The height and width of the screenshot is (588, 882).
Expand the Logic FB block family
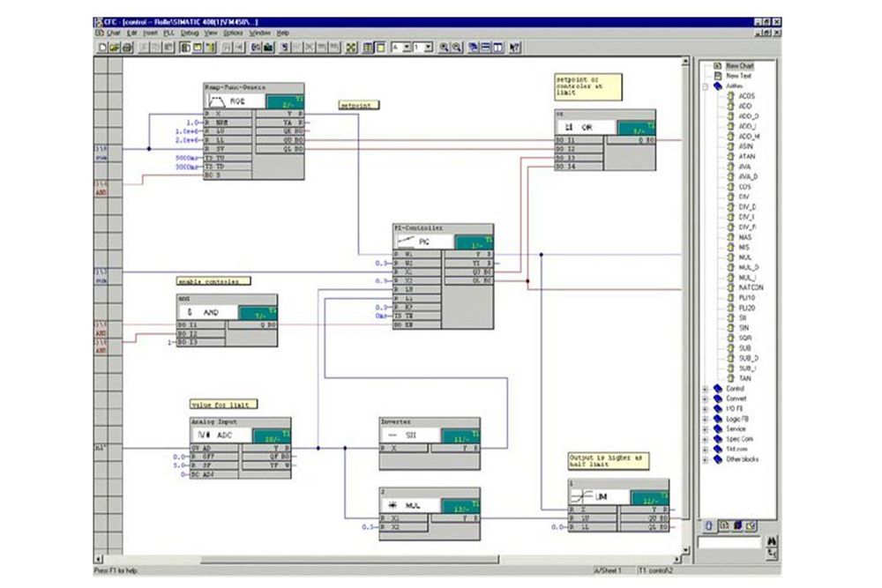pos(705,419)
